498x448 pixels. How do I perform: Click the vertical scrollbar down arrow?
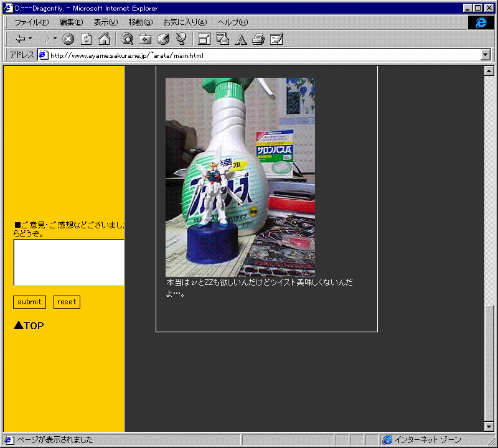[489, 427]
